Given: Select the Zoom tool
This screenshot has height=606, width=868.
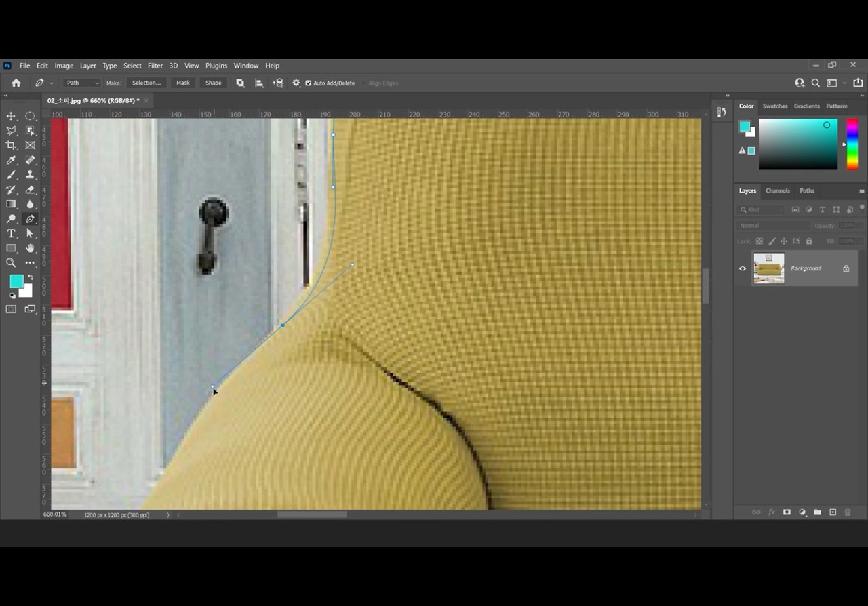Looking at the screenshot, I should tap(11, 263).
